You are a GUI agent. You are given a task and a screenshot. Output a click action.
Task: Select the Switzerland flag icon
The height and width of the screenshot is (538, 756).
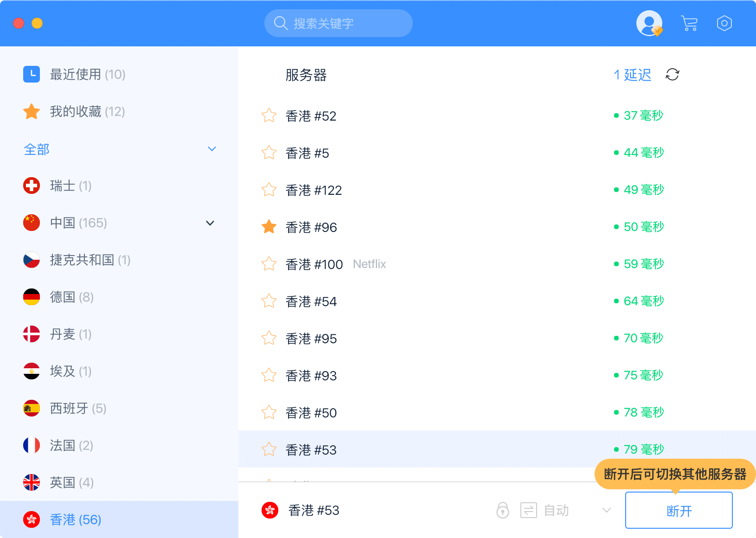coord(32,186)
